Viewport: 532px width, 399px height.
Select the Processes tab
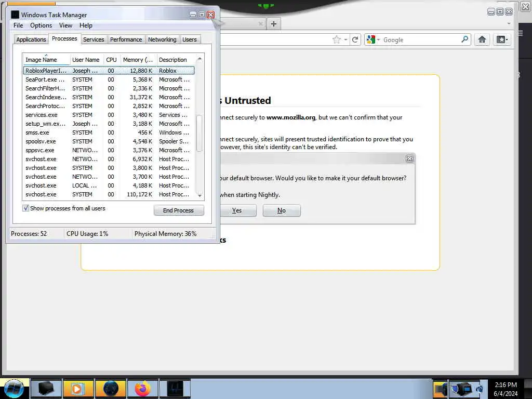point(64,38)
